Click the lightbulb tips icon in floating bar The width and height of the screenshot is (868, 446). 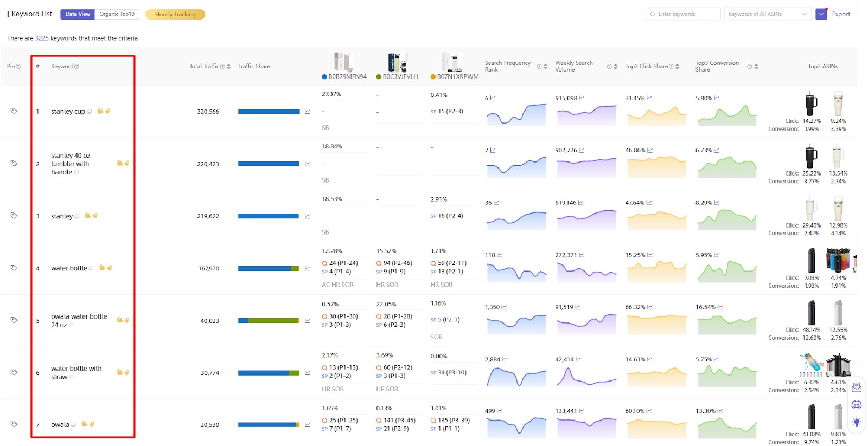coord(857,422)
